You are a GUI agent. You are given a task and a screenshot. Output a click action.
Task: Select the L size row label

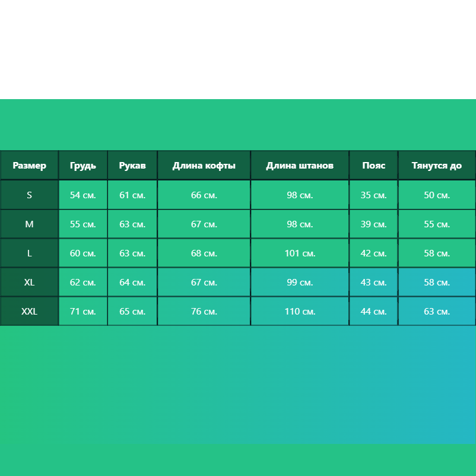(29, 253)
